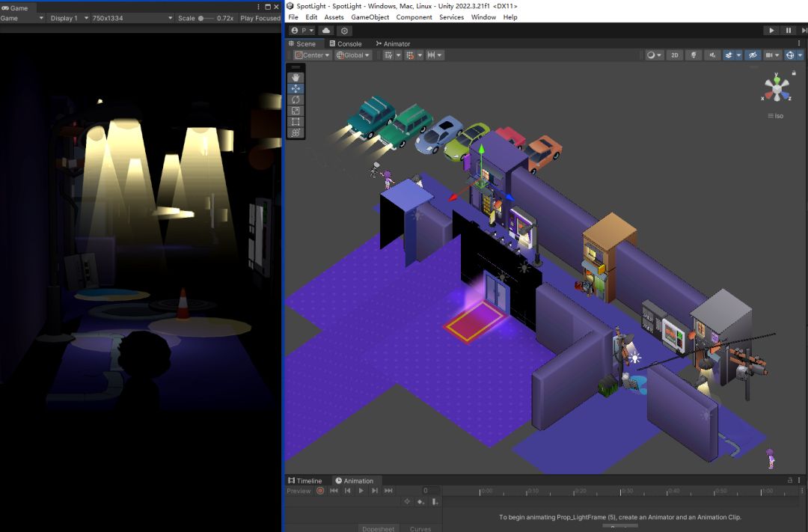Image resolution: width=808 pixels, height=532 pixels.
Task: Open scene effects dropdown arrow
Action: click(x=738, y=55)
